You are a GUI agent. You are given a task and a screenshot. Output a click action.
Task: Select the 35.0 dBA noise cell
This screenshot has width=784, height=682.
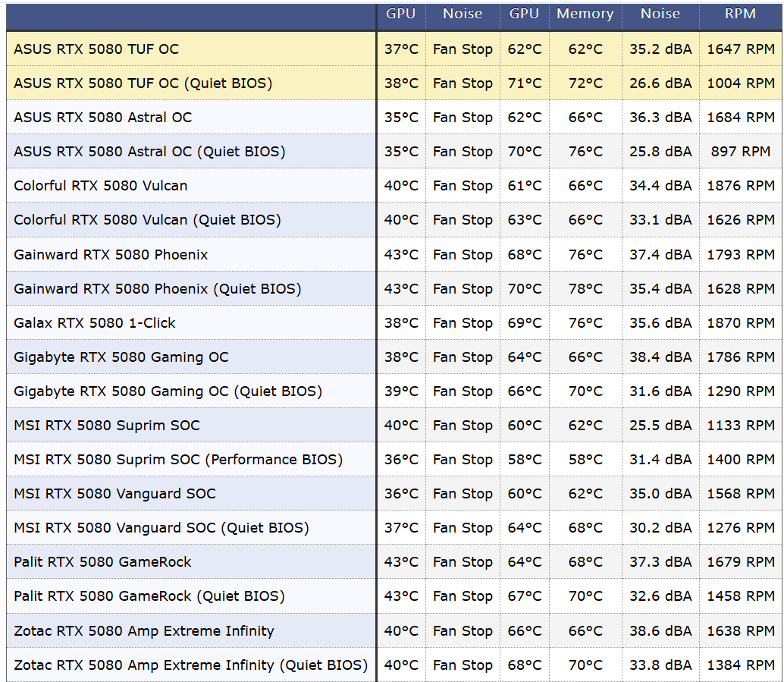pos(660,493)
